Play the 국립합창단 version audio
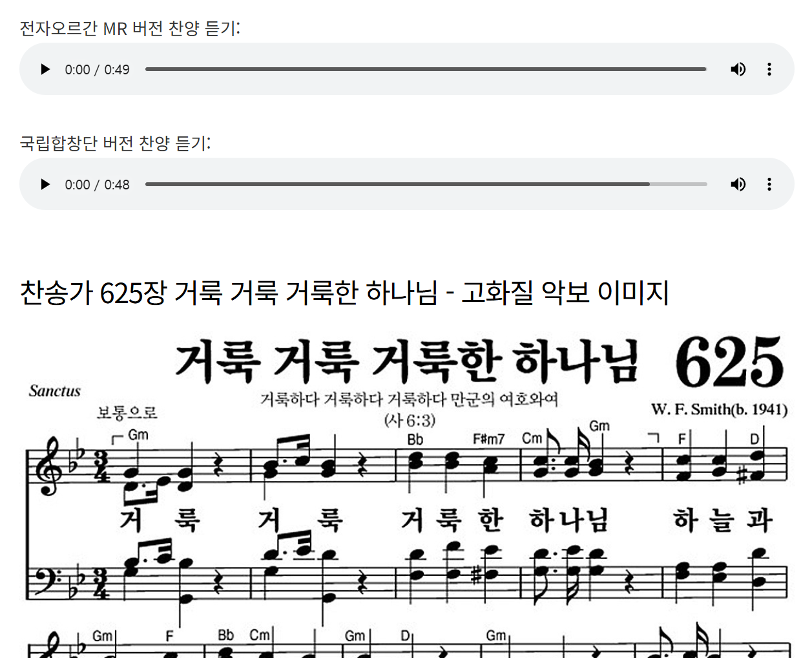 pos(45,184)
